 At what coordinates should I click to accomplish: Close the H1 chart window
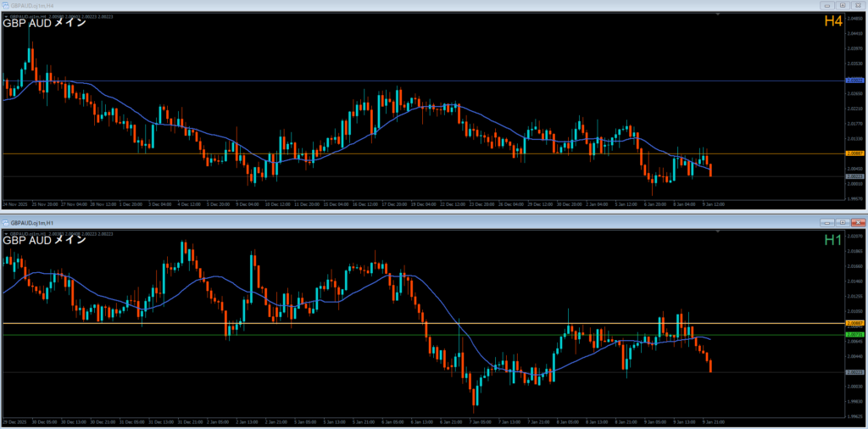click(858, 220)
